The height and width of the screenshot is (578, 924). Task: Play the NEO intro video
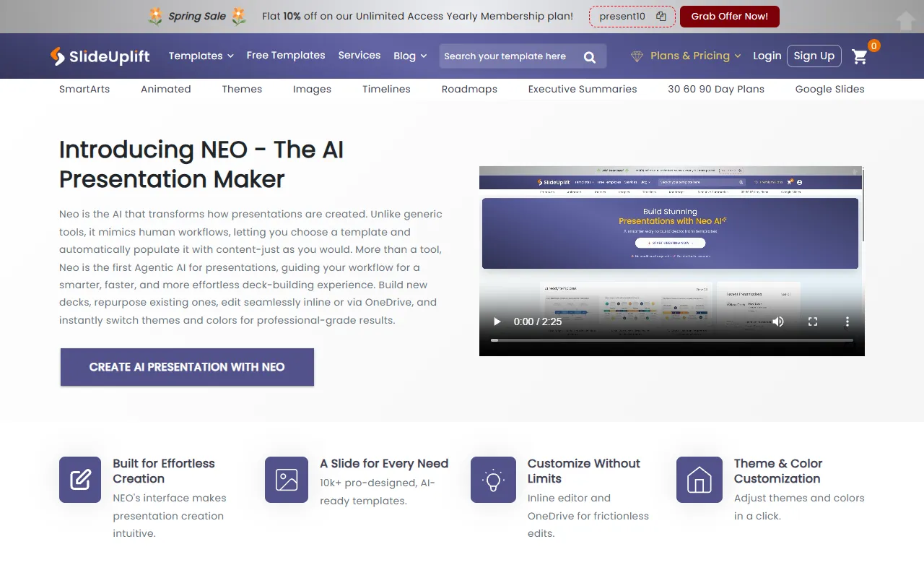(x=497, y=322)
